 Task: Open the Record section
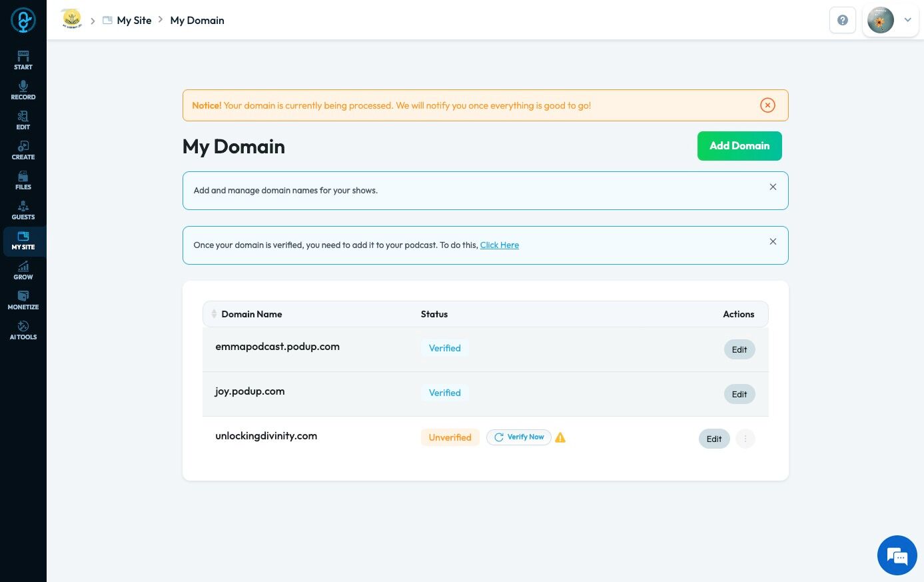coord(23,90)
